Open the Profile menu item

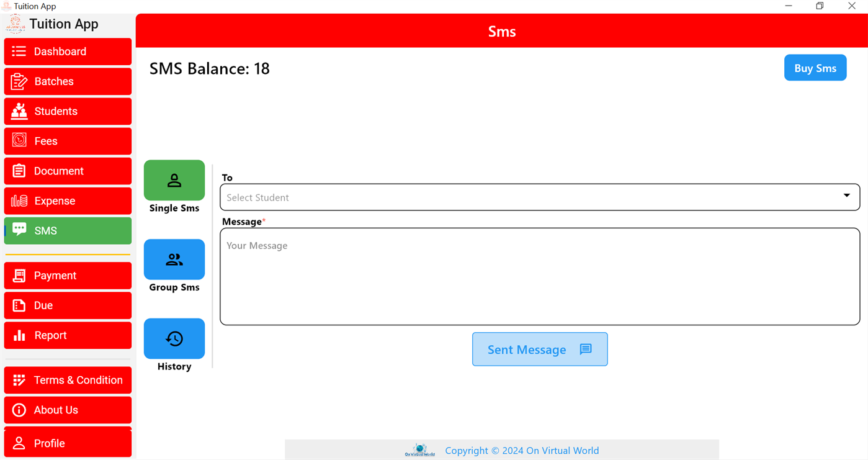(68, 442)
